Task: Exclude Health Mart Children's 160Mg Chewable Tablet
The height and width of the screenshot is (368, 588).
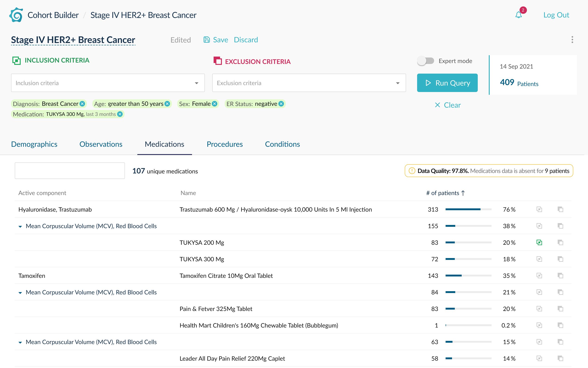Action: coord(560,325)
